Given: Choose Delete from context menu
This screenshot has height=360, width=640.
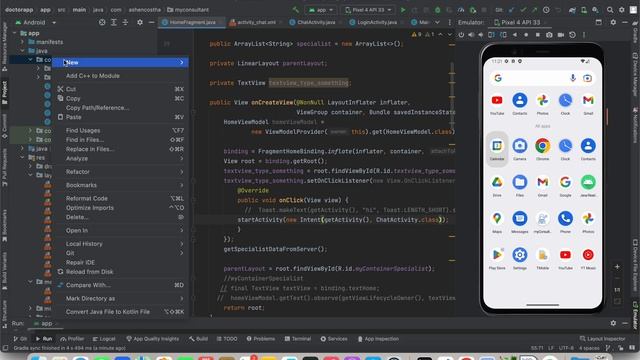Looking at the screenshot, I should (x=120, y=217).
